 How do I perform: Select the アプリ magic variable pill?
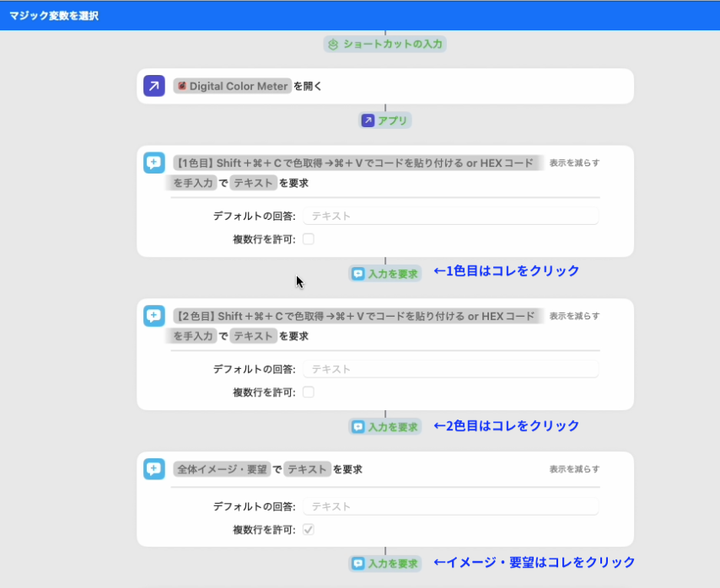(x=385, y=120)
